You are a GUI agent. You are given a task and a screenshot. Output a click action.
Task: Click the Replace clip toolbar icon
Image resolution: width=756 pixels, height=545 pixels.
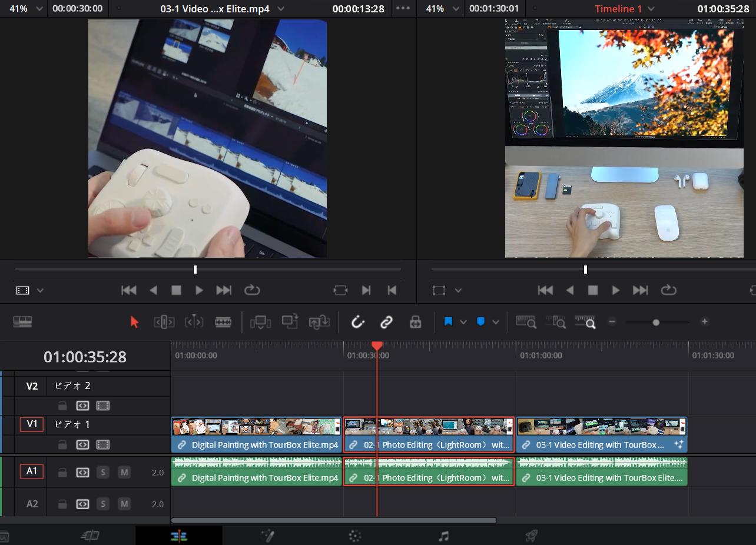click(x=320, y=322)
